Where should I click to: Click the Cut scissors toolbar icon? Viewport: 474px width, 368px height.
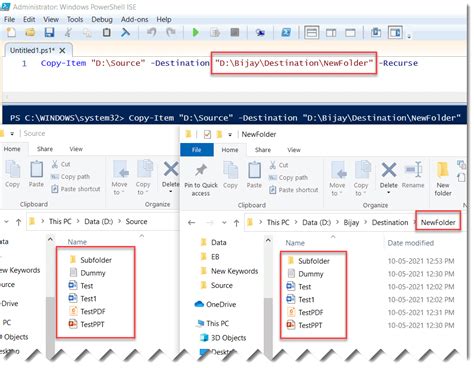click(68, 32)
